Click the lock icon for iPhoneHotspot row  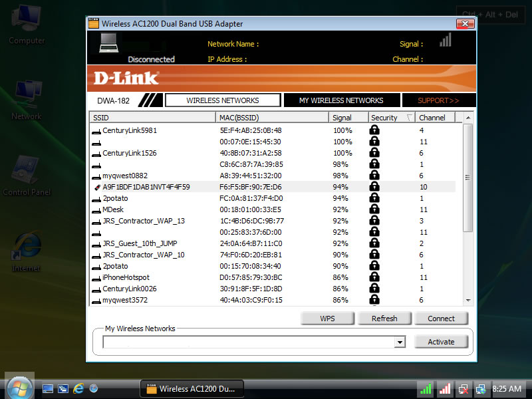[374, 277]
